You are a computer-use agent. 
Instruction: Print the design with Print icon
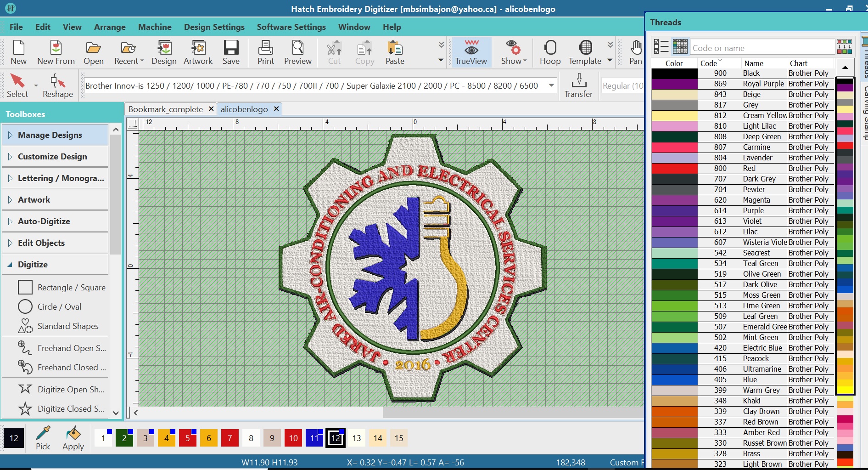[266, 52]
